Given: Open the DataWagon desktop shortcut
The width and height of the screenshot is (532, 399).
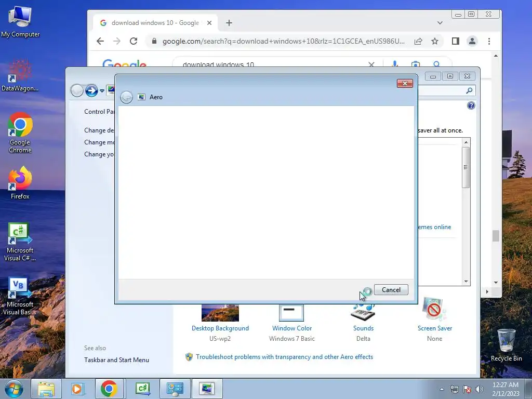Looking at the screenshot, I should [x=20, y=75].
